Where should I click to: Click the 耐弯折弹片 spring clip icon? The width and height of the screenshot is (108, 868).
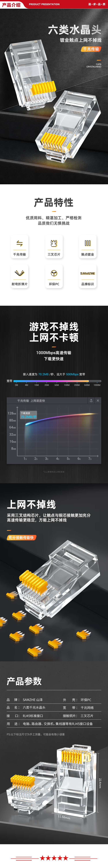tap(20, 273)
